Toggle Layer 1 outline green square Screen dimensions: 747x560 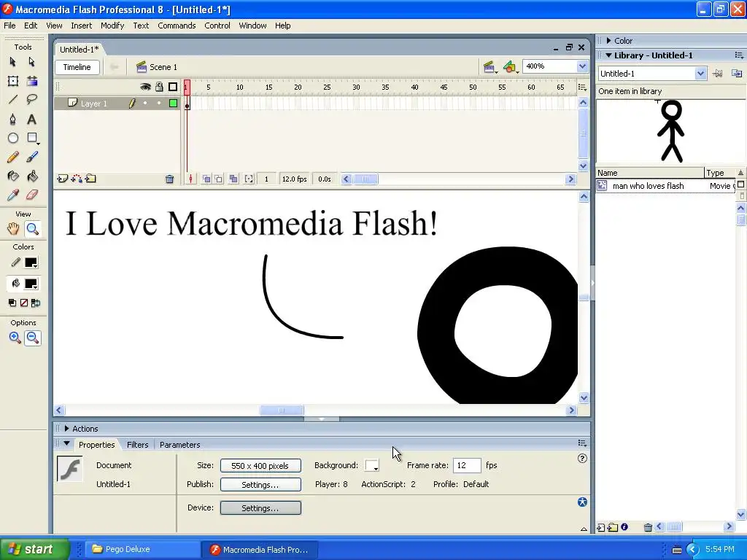coord(173,103)
